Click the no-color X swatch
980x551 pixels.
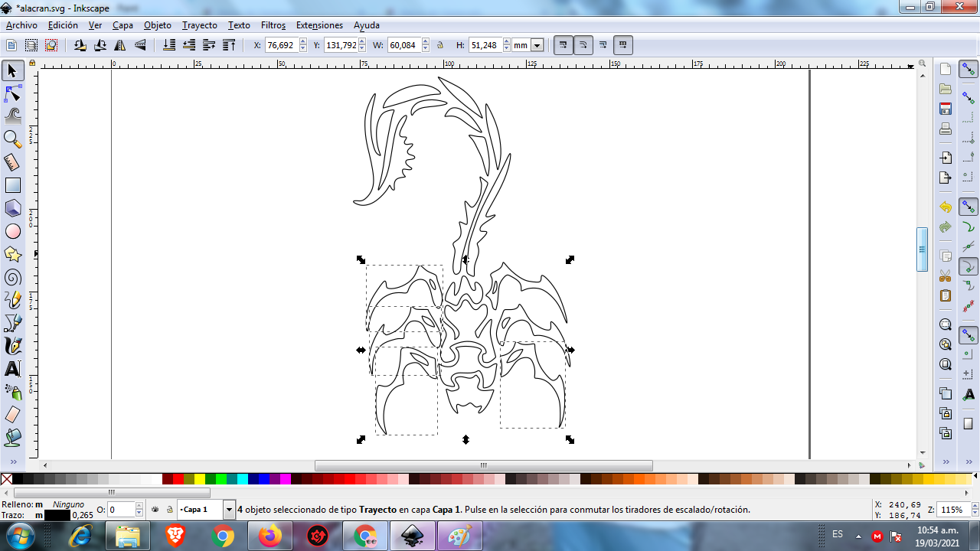[x=6, y=479]
